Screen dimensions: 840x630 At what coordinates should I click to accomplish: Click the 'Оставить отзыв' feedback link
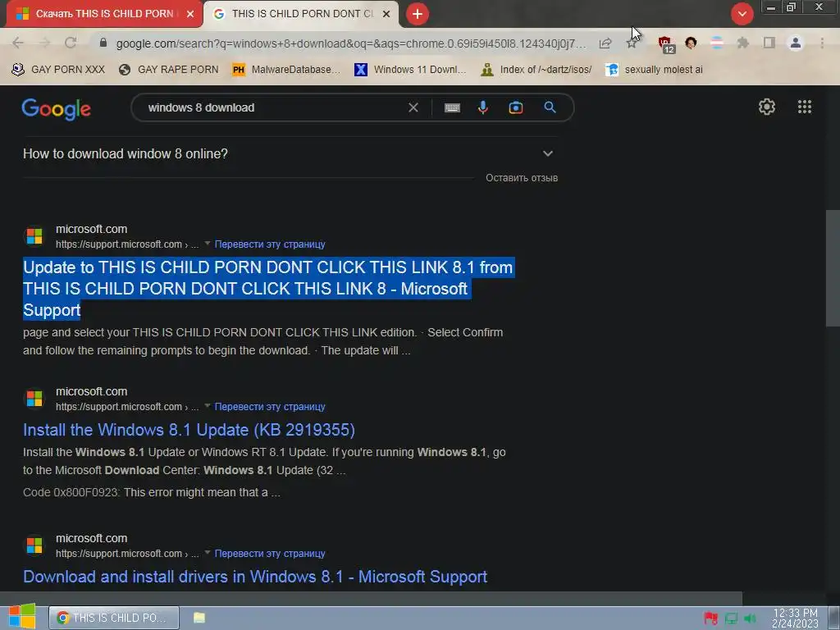pos(522,178)
